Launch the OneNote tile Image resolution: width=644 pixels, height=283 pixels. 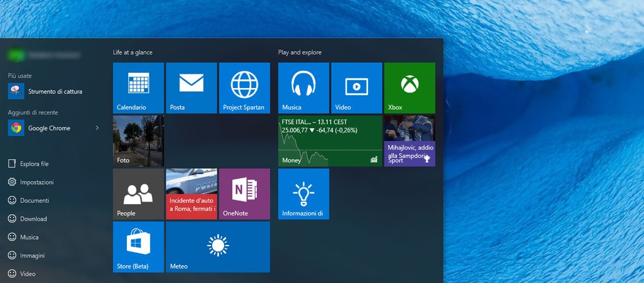[x=244, y=194]
